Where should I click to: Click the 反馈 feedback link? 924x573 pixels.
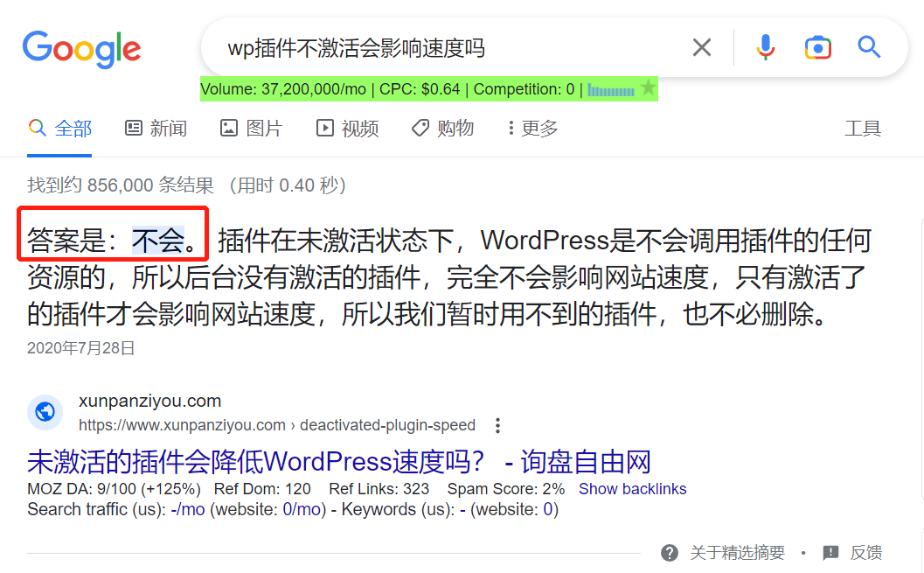pos(865,553)
